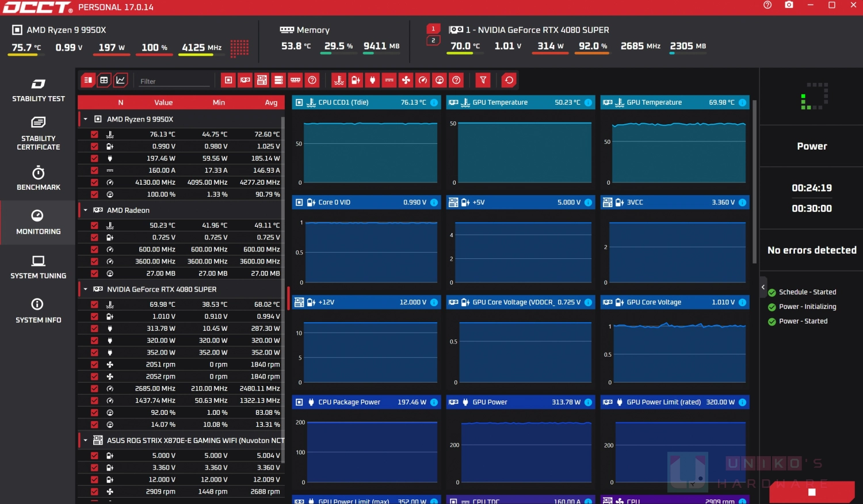Collapse the ASUS ROG STRIX X870E-E group

click(x=86, y=440)
